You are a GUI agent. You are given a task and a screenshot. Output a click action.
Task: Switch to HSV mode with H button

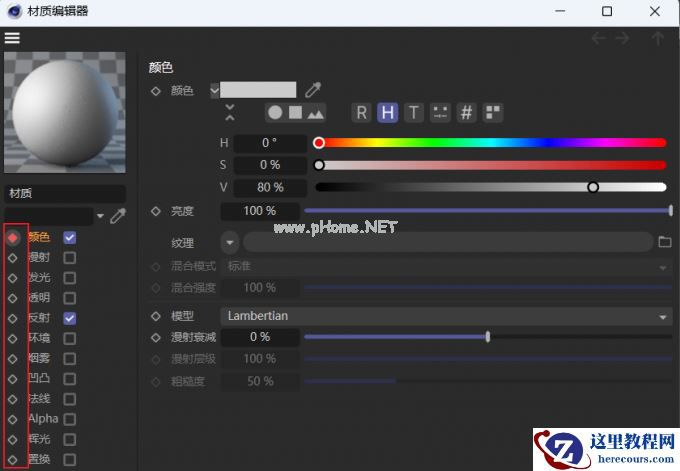[388, 113]
